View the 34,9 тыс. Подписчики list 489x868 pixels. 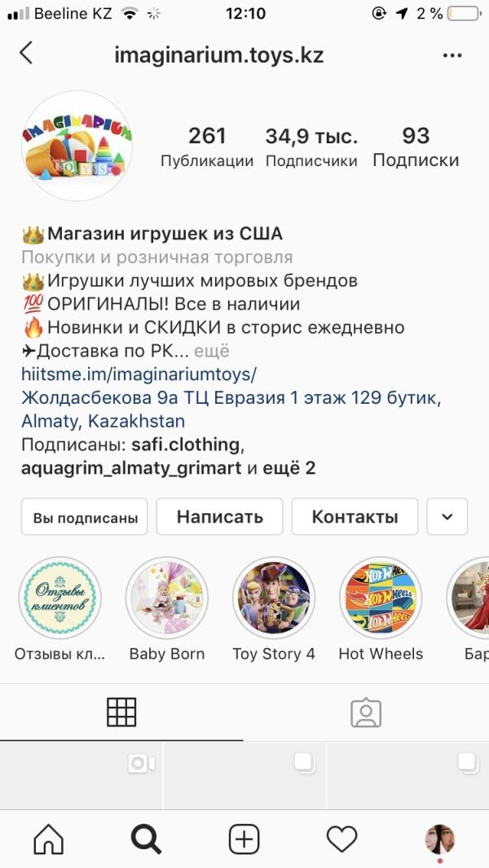(x=312, y=147)
